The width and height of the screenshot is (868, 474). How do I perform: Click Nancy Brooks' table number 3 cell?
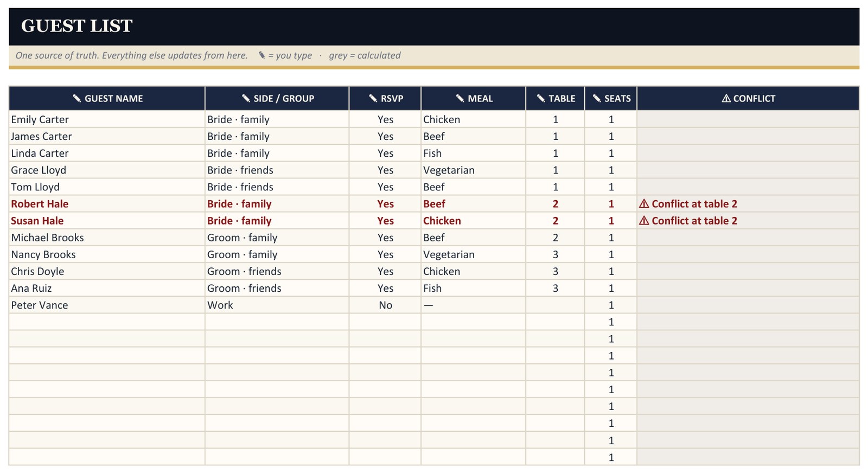555,254
